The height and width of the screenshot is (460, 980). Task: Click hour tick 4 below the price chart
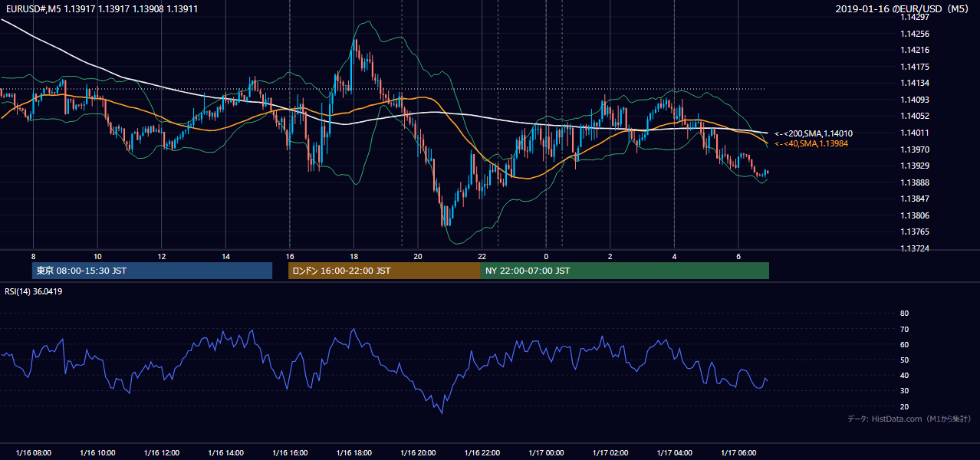(x=675, y=256)
